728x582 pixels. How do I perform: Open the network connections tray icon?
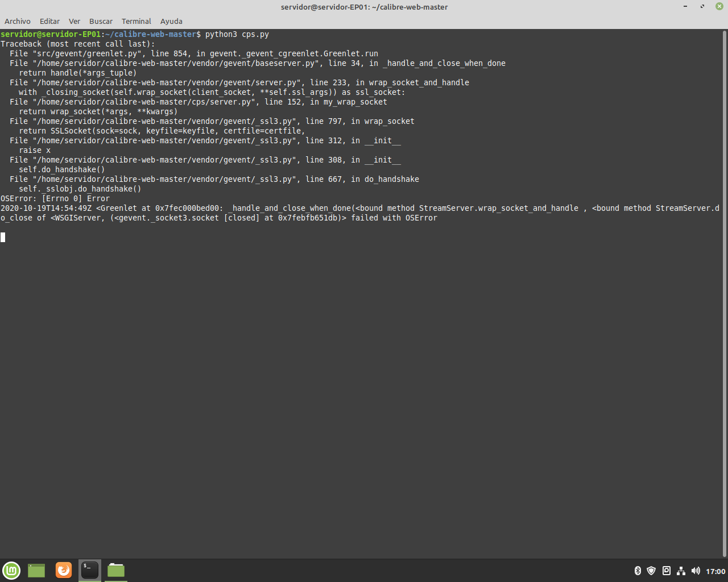point(681,571)
